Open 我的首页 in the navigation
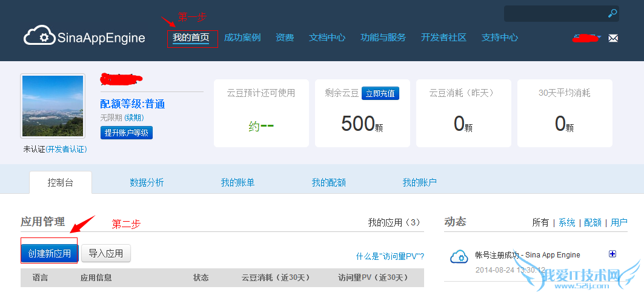644x295 pixels. click(191, 38)
